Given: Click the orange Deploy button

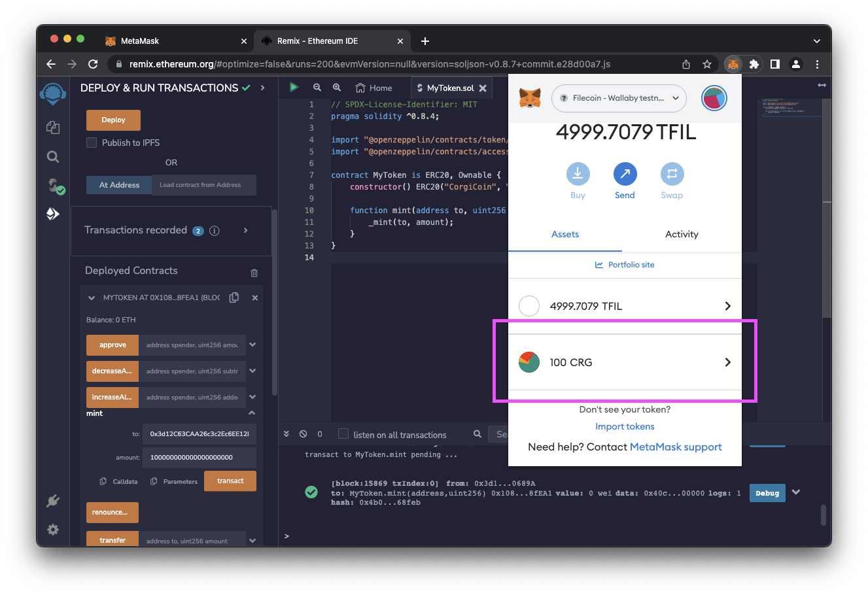Looking at the screenshot, I should coord(113,120).
